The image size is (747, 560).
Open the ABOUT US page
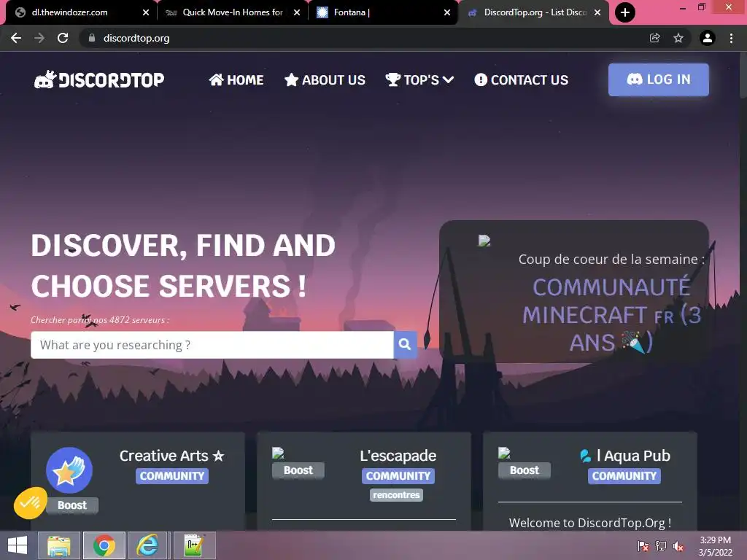point(325,80)
